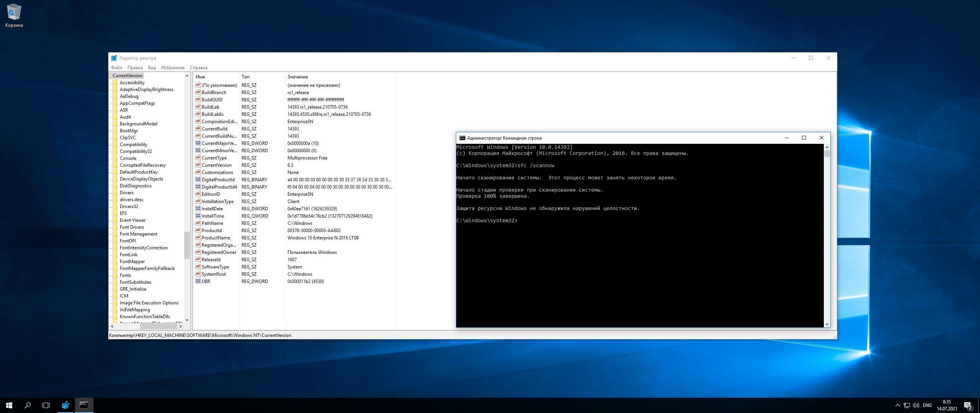Click Command Prompt scrollbar thumb
980x413 pixels.
pyautogui.click(x=827, y=154)
